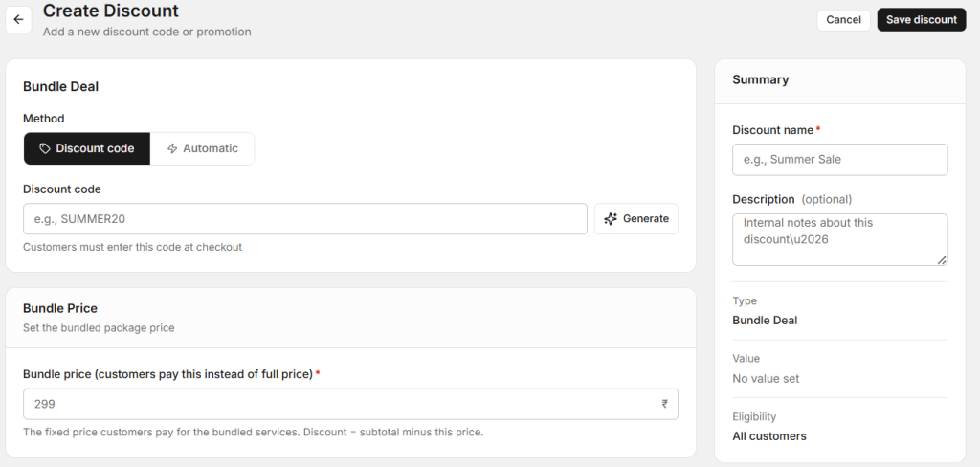
Task: Click the sparkle icon on Generate
Action: click(611, 218)
